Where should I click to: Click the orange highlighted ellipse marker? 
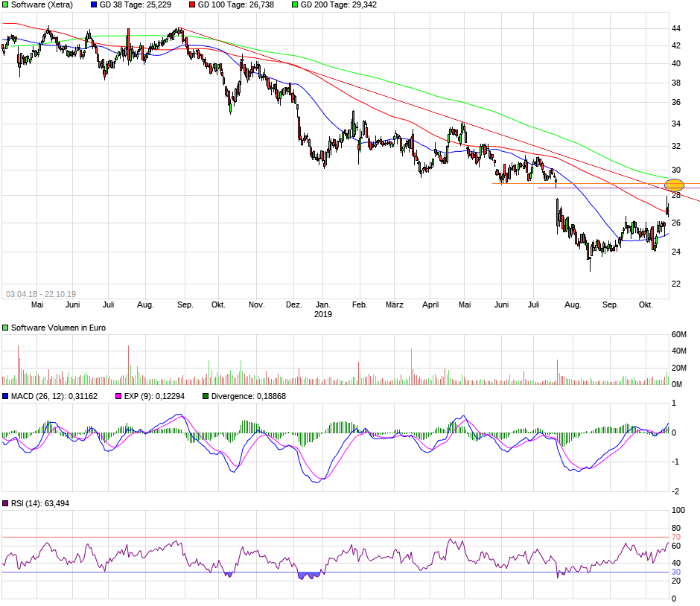coord(674,185)
